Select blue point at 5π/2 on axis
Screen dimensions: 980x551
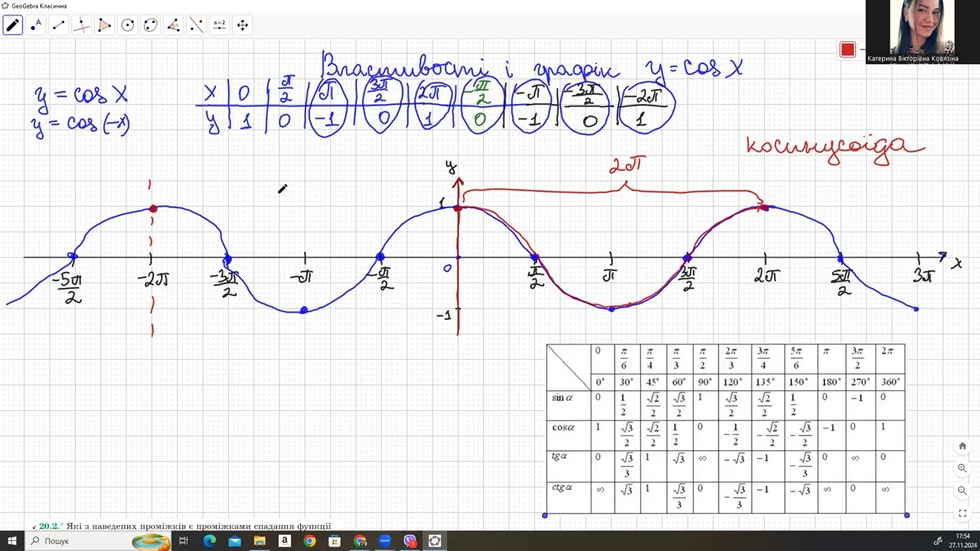(x=841, y=258)
